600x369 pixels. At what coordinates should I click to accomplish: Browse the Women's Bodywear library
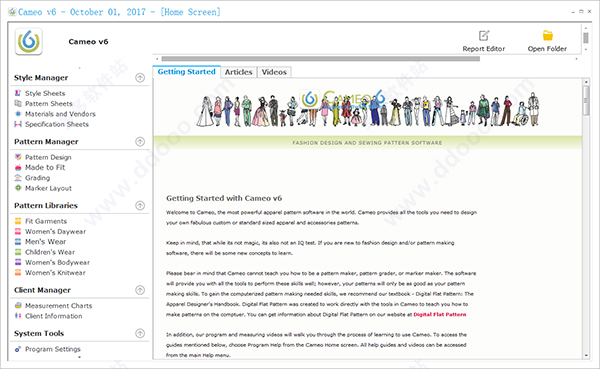tap(57, 262)
